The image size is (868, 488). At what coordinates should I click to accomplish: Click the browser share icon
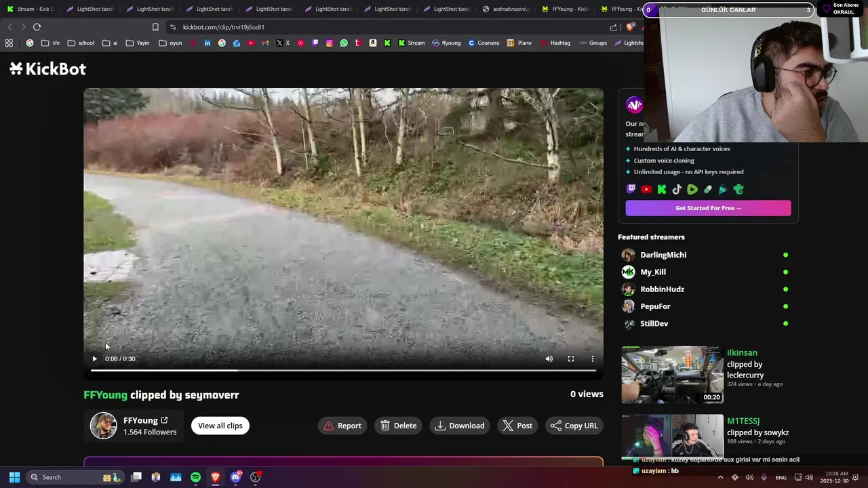(613, 27)
